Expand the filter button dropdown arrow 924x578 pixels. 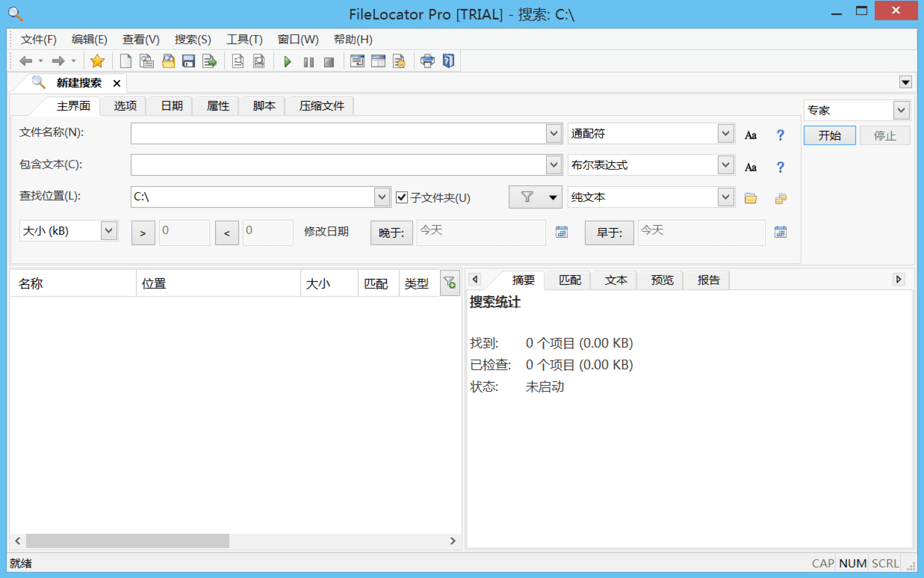coord(553,197)
